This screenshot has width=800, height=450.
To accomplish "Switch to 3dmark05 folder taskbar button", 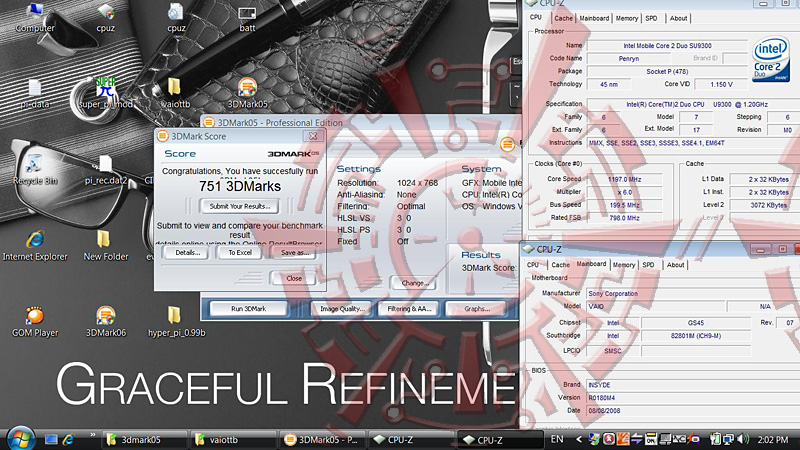I will click(x=144, y=440).
